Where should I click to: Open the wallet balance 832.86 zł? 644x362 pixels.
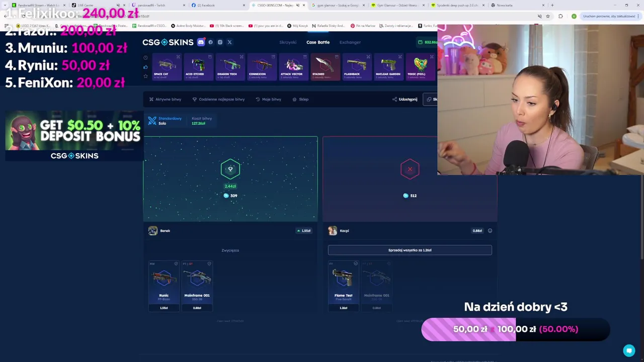coord(427,42)
